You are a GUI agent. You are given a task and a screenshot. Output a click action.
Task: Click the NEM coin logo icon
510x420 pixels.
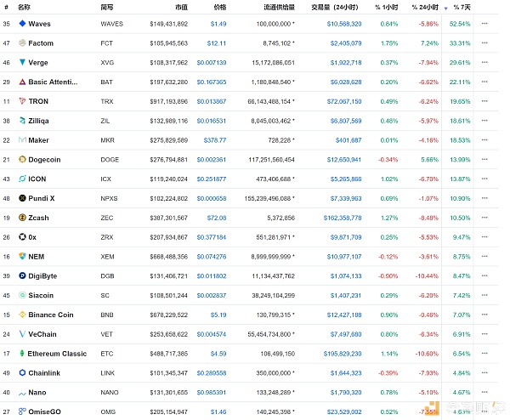coord(22,256)
